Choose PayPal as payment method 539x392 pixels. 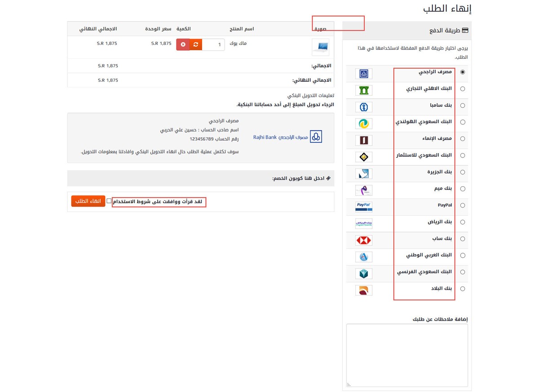coord(462,205)
